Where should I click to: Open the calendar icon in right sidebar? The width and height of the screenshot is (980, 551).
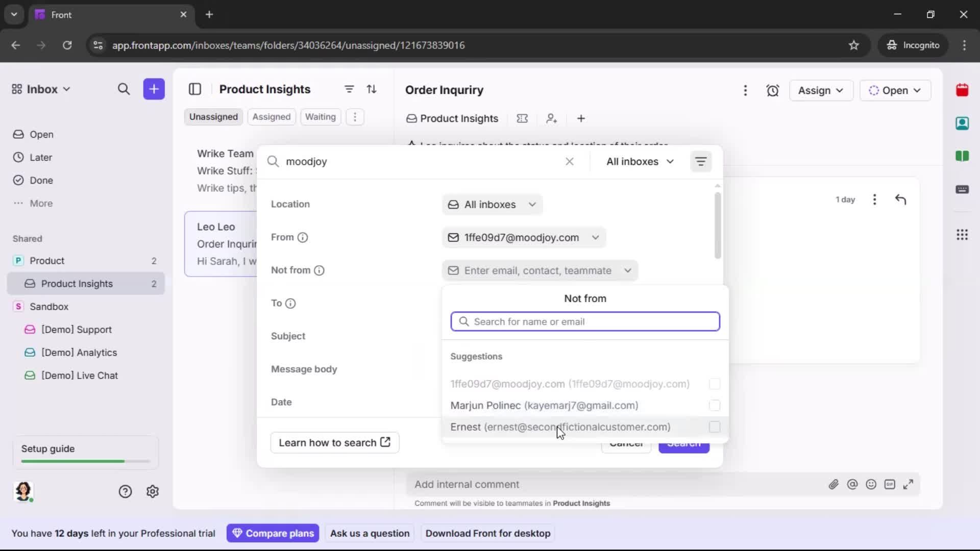[963, 90]
